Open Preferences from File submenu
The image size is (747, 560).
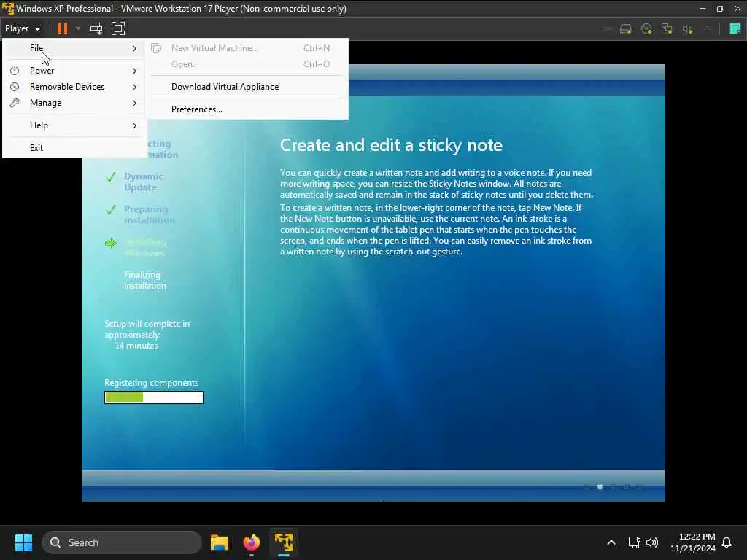(248, 109)
